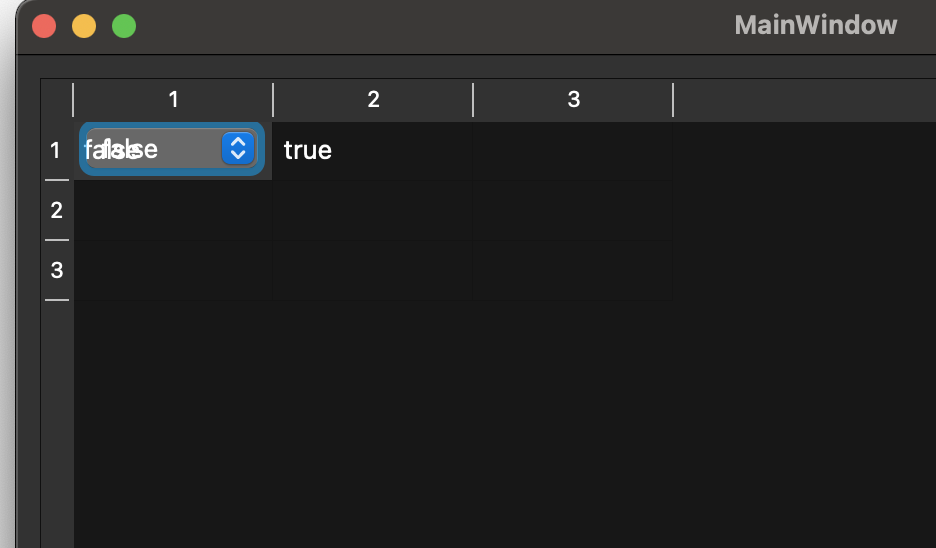936x548 pixels.
Task: Select empty cell in row 2, column 3
Action: coord(572,210)
